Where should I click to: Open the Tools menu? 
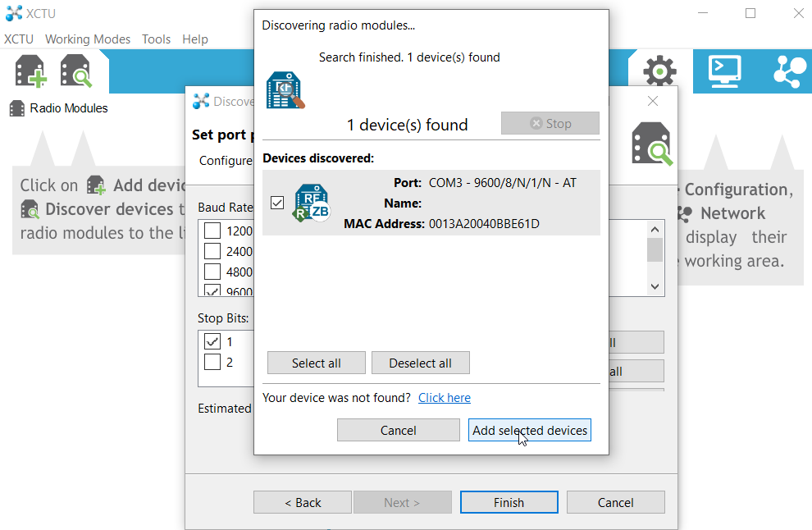(x=156, y=39)
